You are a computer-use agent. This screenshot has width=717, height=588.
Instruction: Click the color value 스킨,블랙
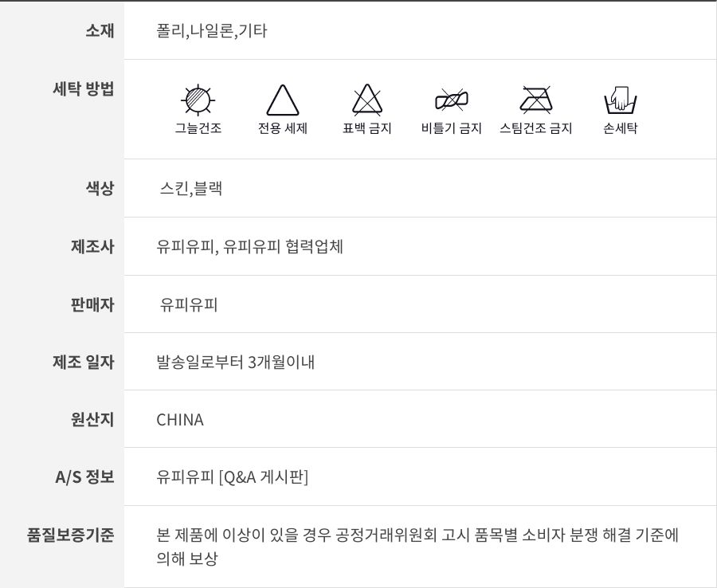tap(191, 189)
